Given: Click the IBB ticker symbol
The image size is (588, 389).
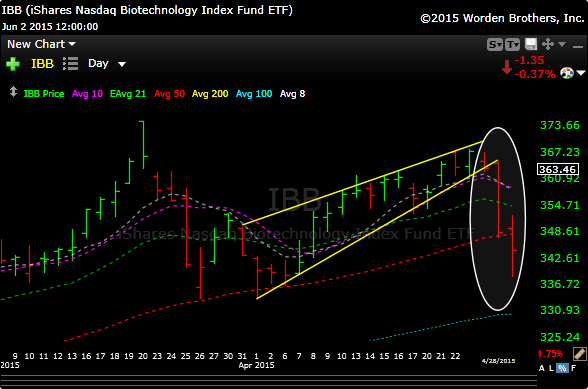Looking at the screenshot, I should [42, 64].
